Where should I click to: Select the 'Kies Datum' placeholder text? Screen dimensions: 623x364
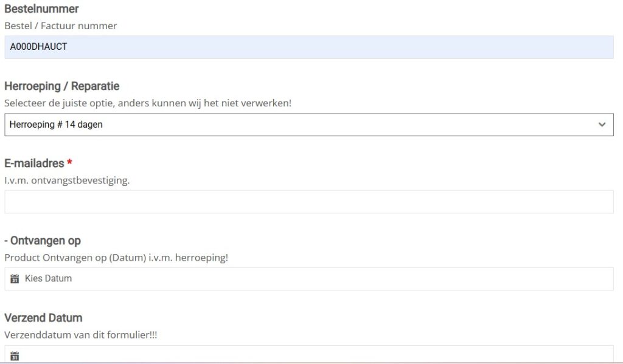(48, 279)
